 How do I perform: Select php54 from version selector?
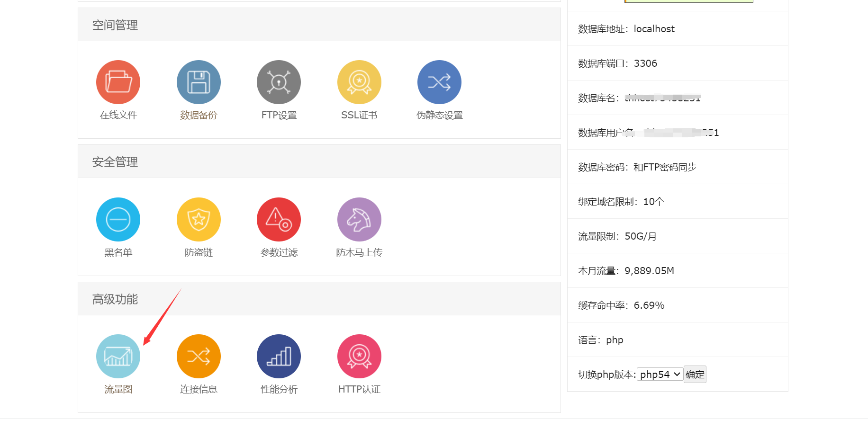[660, 374]
